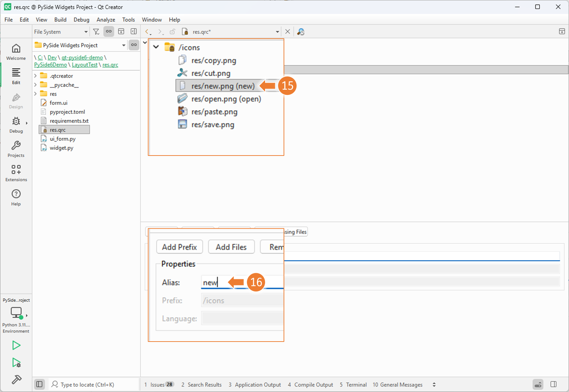Open the PySide Widgets Project root dropdown
The width and height of the screenshot is (569, 392).
click(x=80, y=45)
